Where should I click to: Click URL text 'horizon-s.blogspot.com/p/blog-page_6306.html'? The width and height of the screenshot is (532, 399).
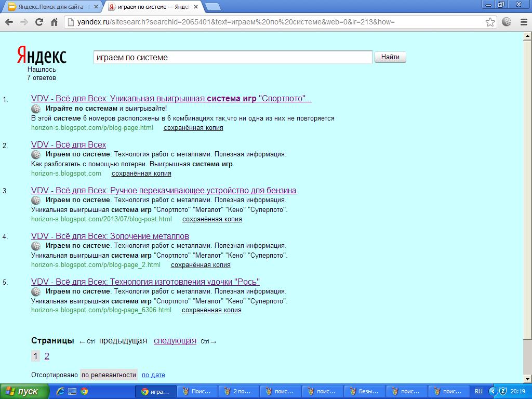pyautogui.click(x=101, y=310)
